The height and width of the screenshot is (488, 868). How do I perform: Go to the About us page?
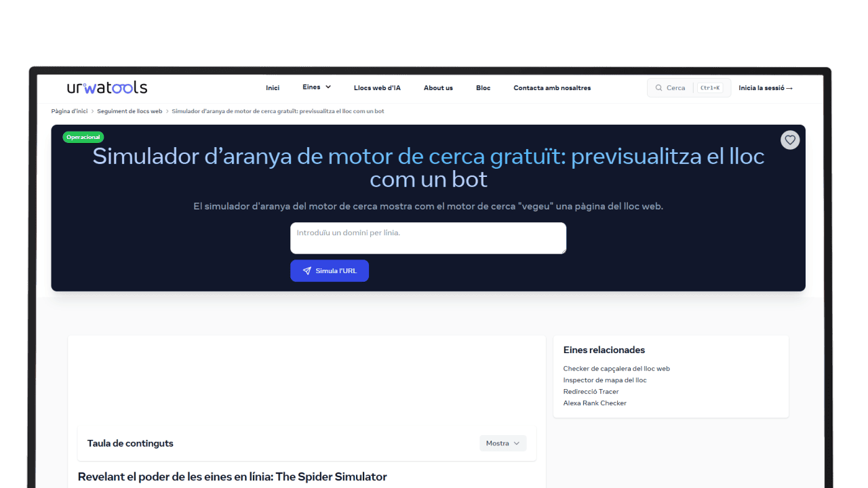[x=438, y=88]
